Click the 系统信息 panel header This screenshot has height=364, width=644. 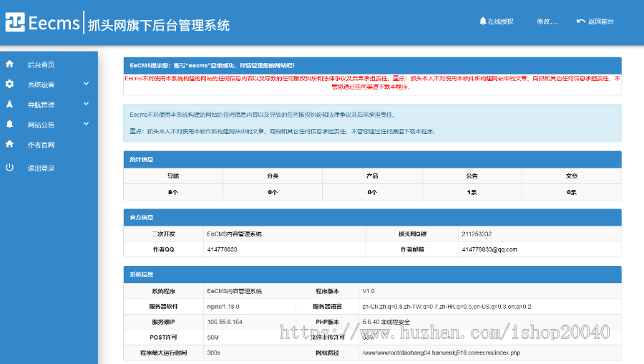pyautogui.click(x=372, y=274)
